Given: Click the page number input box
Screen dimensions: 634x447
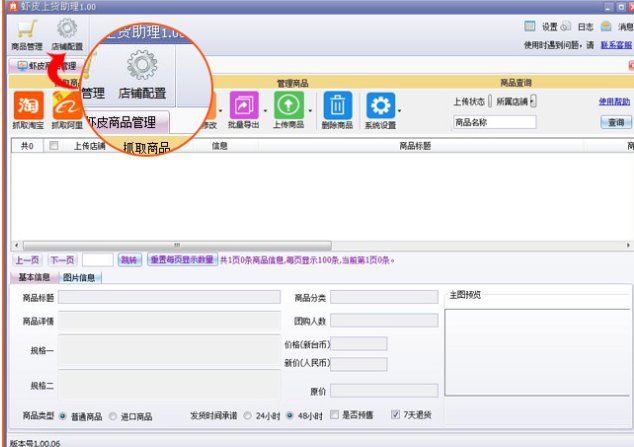Looking at the screenshot, I should coord(97,259).
